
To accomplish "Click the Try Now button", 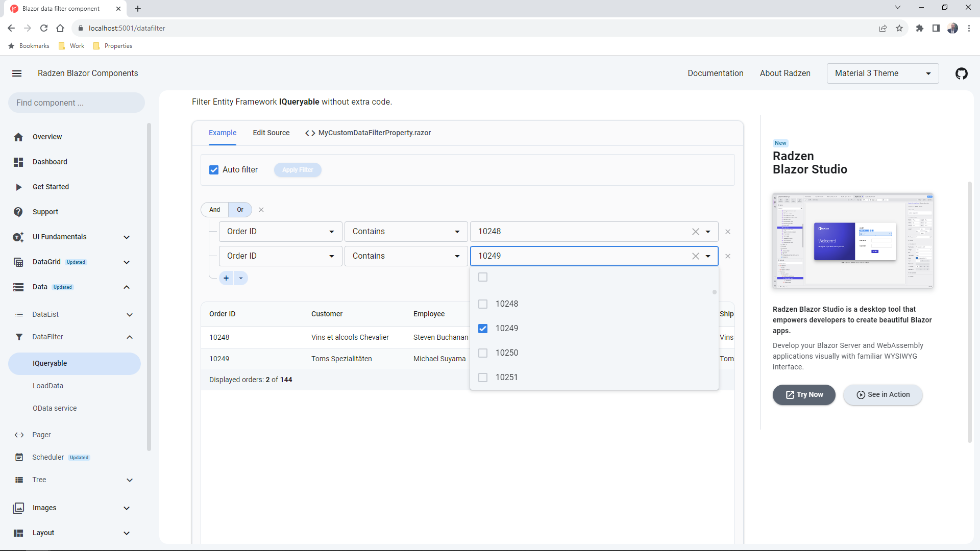I will point(804,395).
